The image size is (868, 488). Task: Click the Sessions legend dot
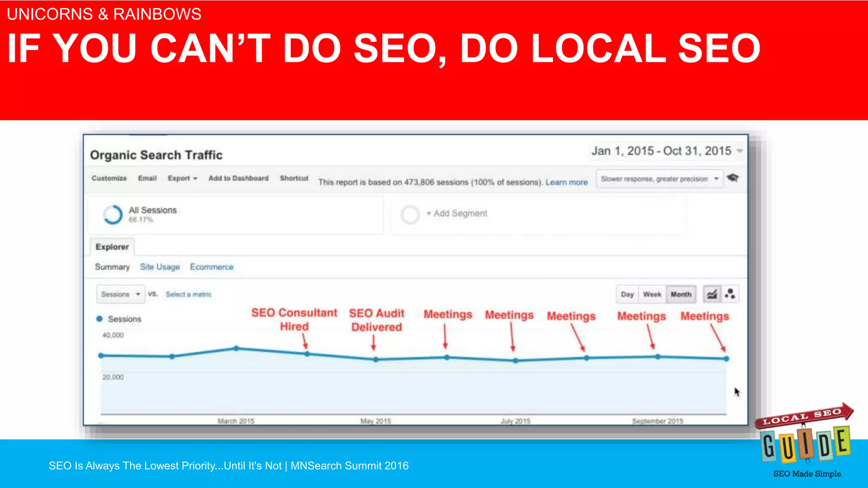coord(100,319)
